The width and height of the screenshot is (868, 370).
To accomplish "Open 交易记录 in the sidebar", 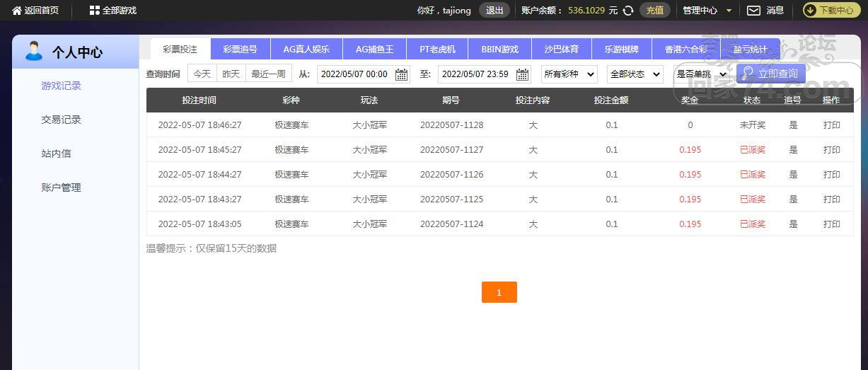I will [62, 120].
